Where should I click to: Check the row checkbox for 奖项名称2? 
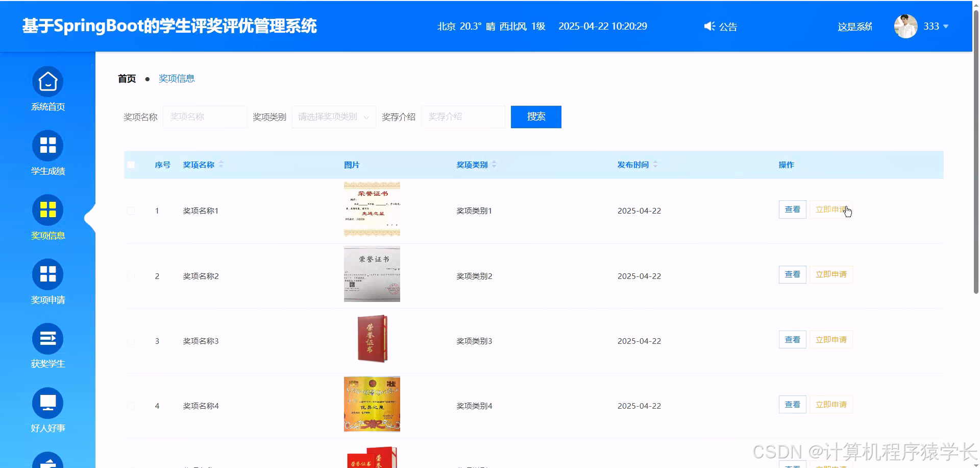pos(131,276)
